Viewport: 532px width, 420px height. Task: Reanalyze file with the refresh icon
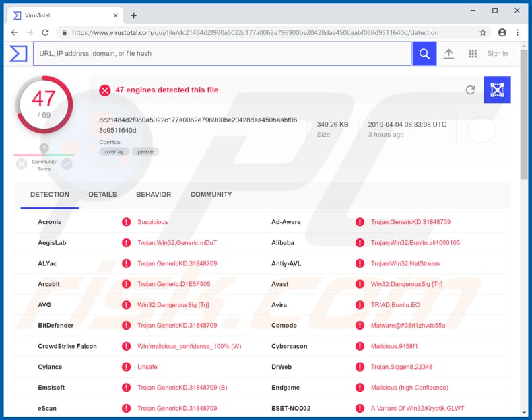coord(470,90)
